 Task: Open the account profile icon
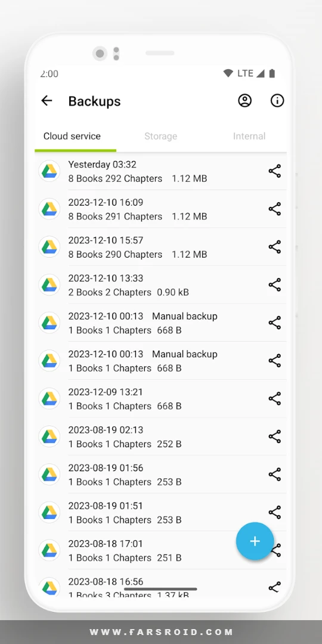click(245, 101)
